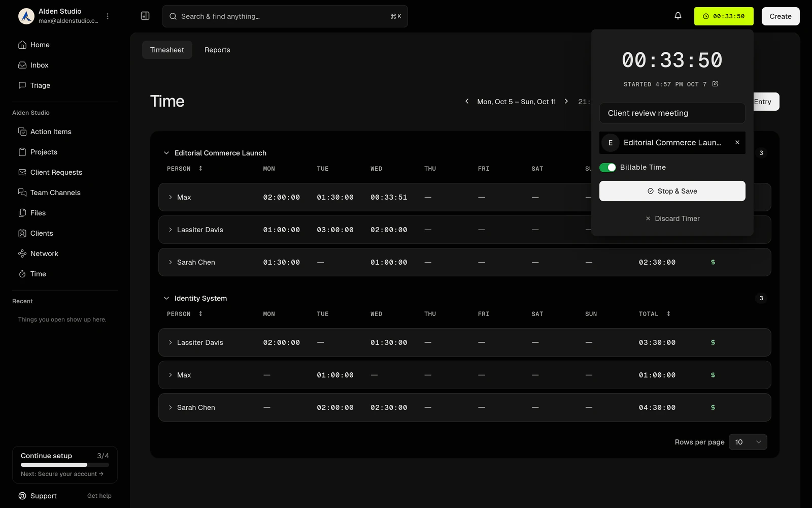Focus the Search & find anything field
The width and height of the screenshot is (812, 508).
pyautogui.click(x=285, y=16)
